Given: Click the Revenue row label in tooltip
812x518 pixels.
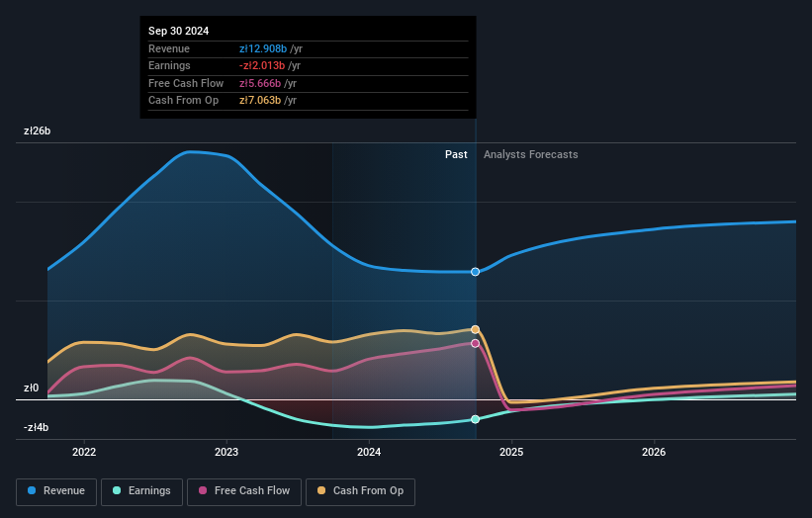Looking at the screenshot, I should point(169,48).
